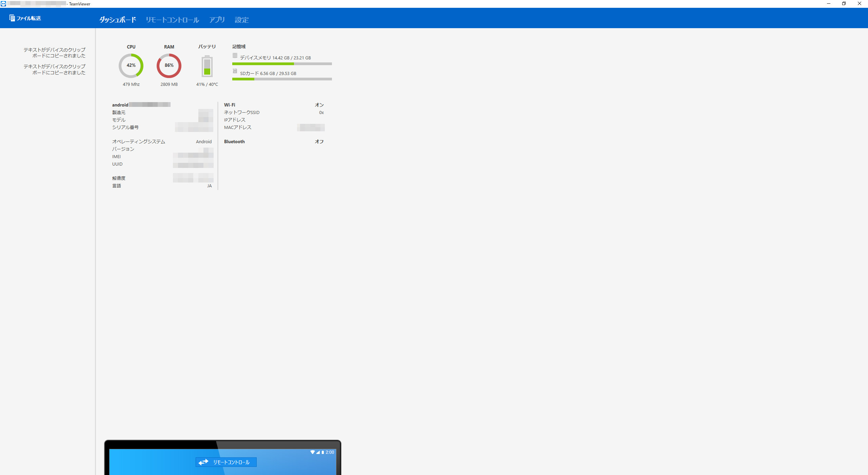Viewport: 868px width, 475px height.
Task: Click the remote control arrows icon at bottom
Action: pyautogui.click(x=203, y=462)
